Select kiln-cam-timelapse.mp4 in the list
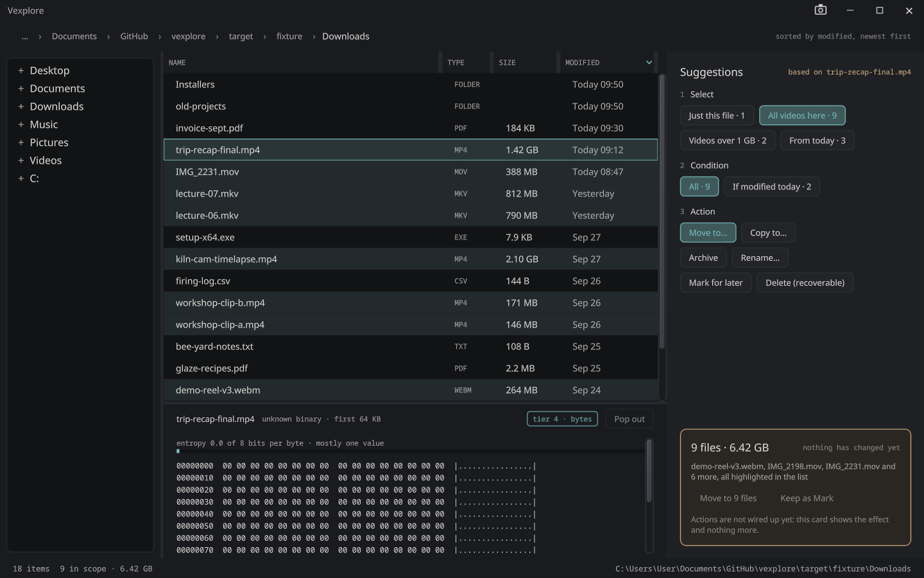Viewport: 924px width, 578px height. point(411,259)
